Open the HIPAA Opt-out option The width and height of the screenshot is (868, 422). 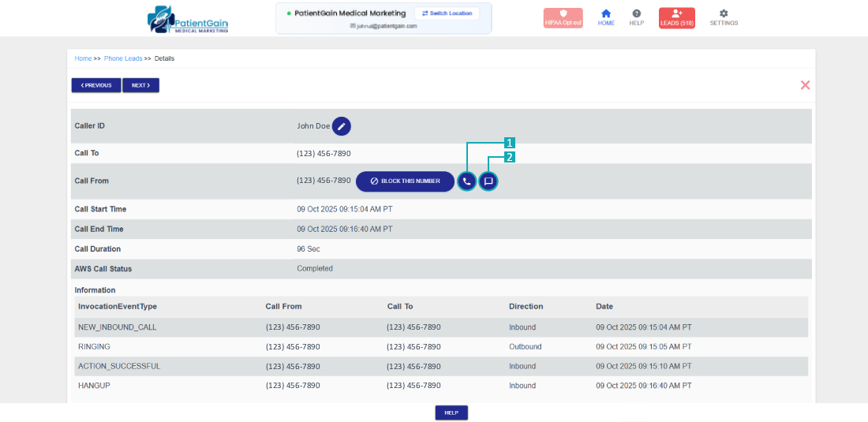pyautogui.click(x=563, y=18)
